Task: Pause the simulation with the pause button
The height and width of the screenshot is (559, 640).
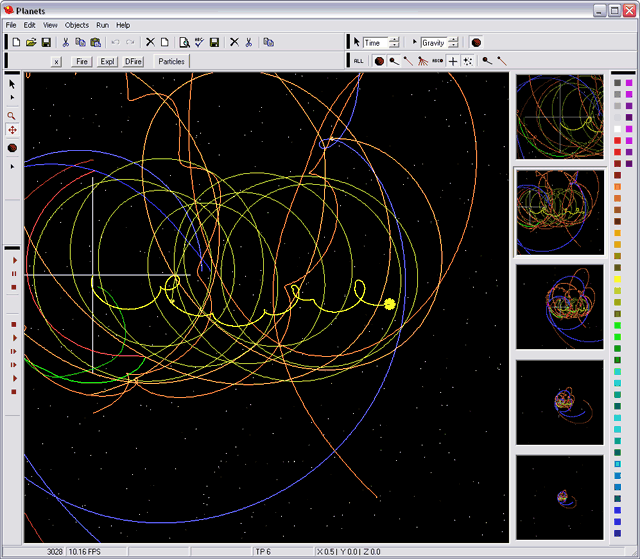Action: pyautogui.click(x=14, y=274)
